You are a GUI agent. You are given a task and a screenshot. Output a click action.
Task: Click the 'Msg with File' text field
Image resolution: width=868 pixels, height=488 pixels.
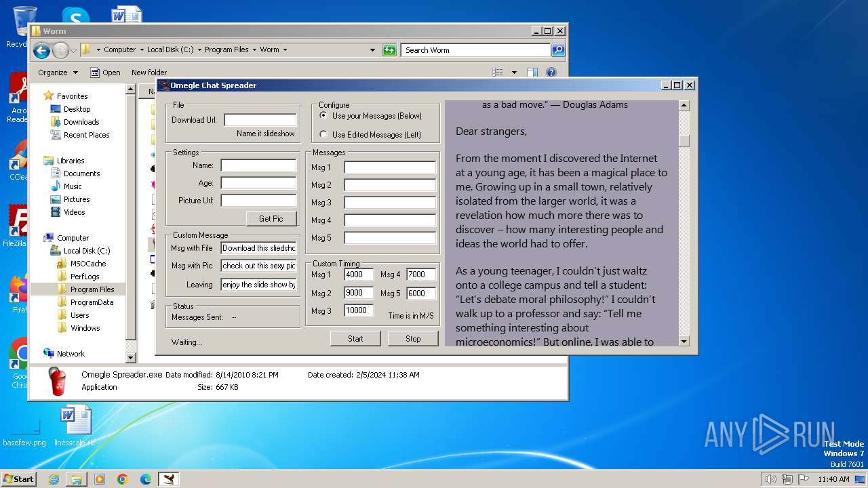[x=258, y=248]
